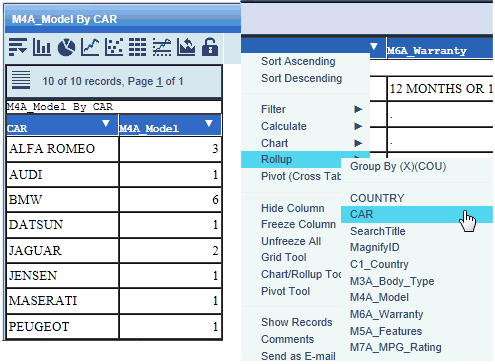Select the DATSUN cell

click(x=62, y=225)
